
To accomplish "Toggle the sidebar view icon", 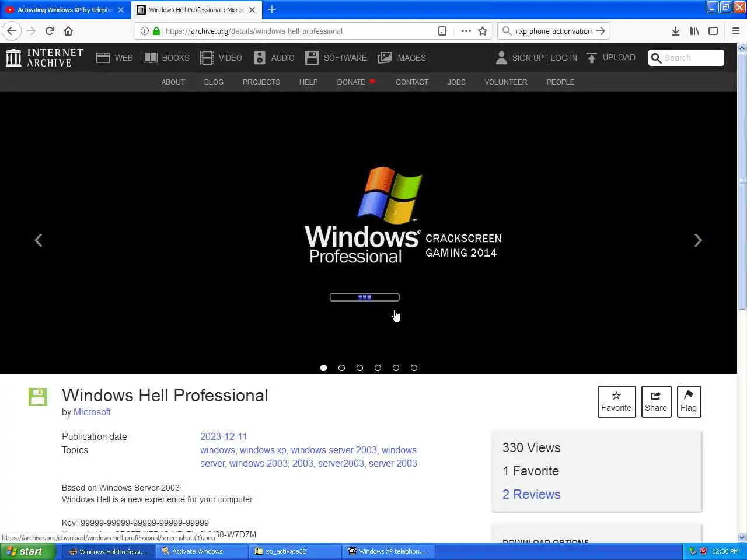I will pyautogui.click(x=713, y=31).
